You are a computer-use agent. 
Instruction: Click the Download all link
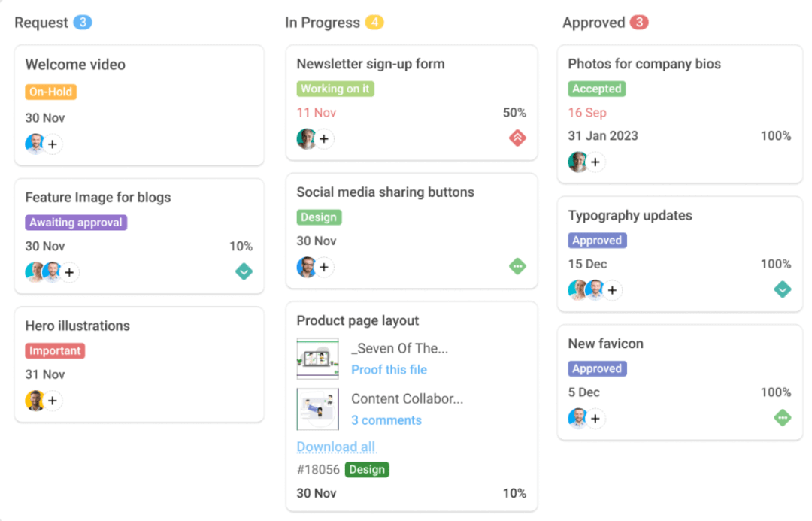tap(335, 447)
